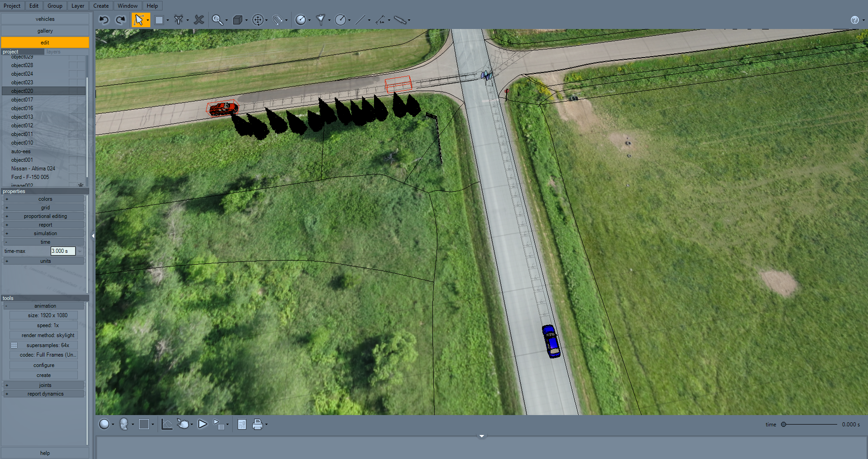Toggle first checkbox on object023 row
This screenshot has height=459, width=868.
(72, 82)
